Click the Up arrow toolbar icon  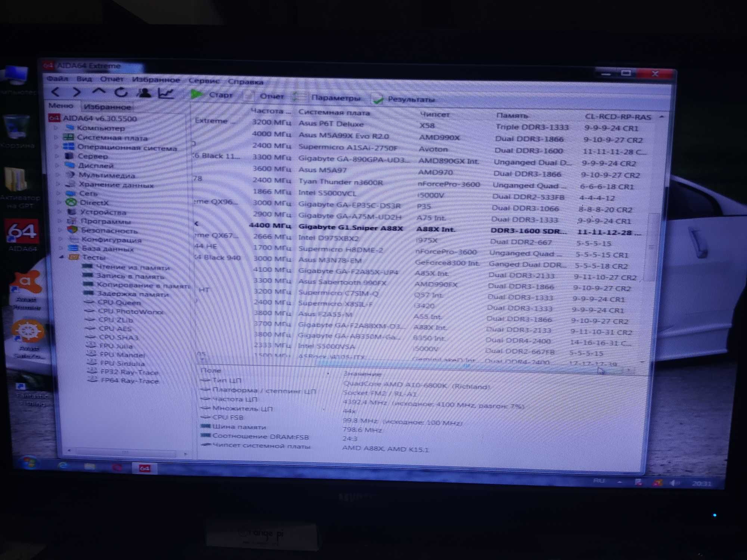99,92
